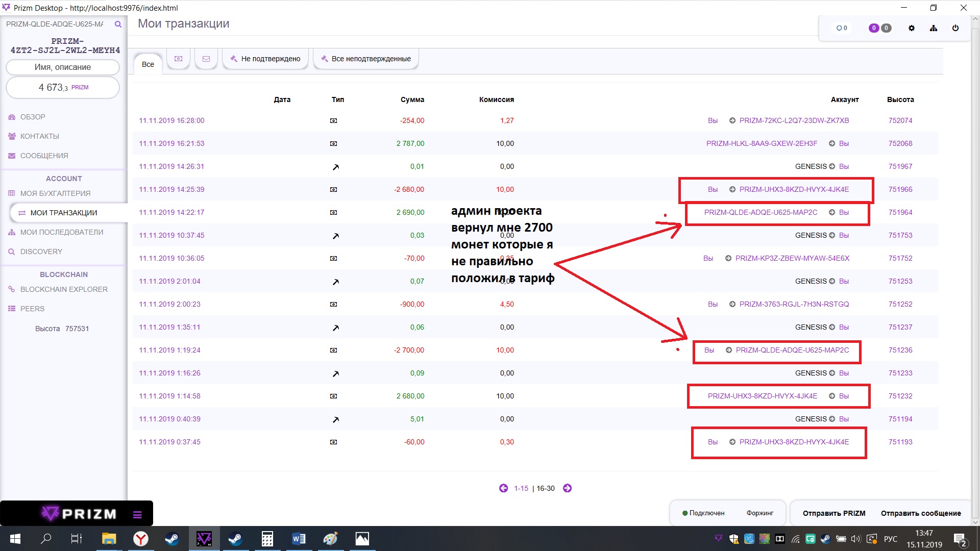The image size is (980, 551).
Task: Open DISCOVERY in the sidebar
Action: [x=41, y=252]
